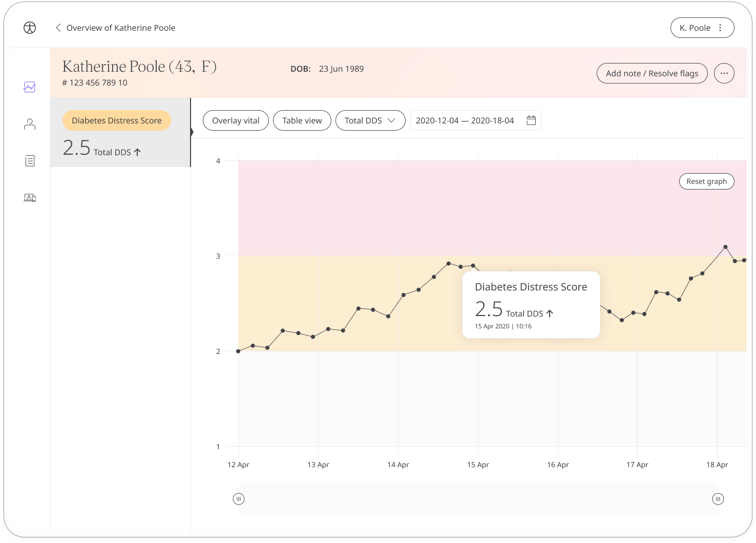
Task: Click the 18 Apr axis label
Action: [717, 465]
